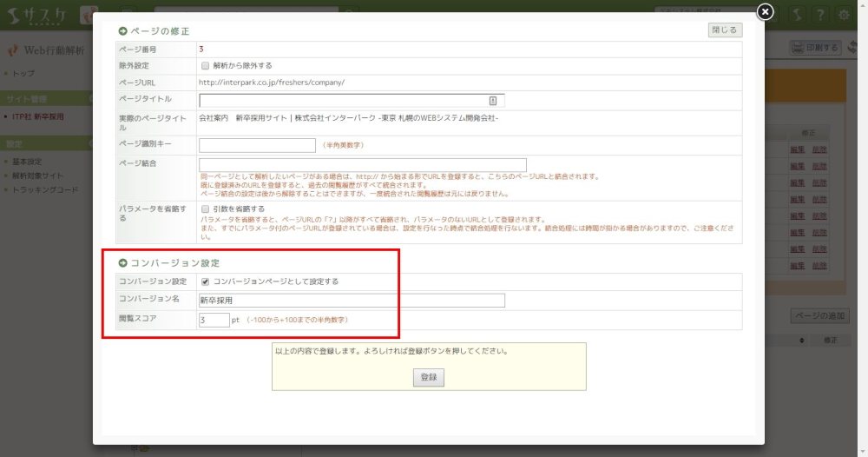
Task: Enable the 引数を省略する checkbox
Action: click(205, 209)
